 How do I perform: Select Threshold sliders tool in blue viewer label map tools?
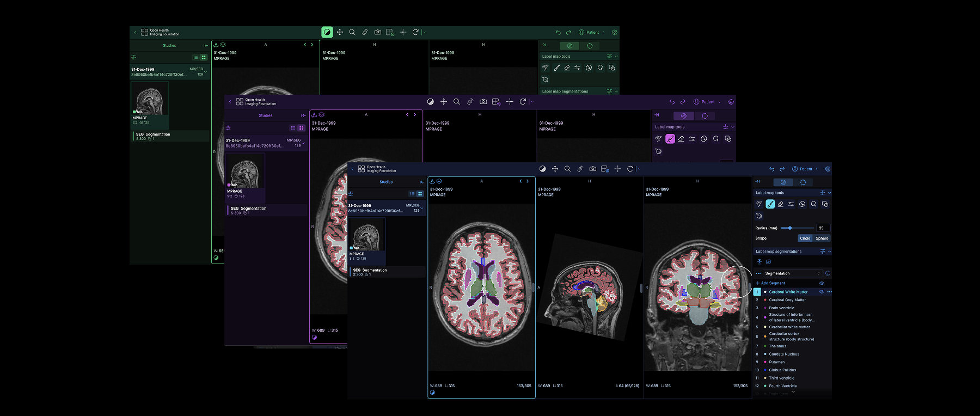(x=791, y=204)
